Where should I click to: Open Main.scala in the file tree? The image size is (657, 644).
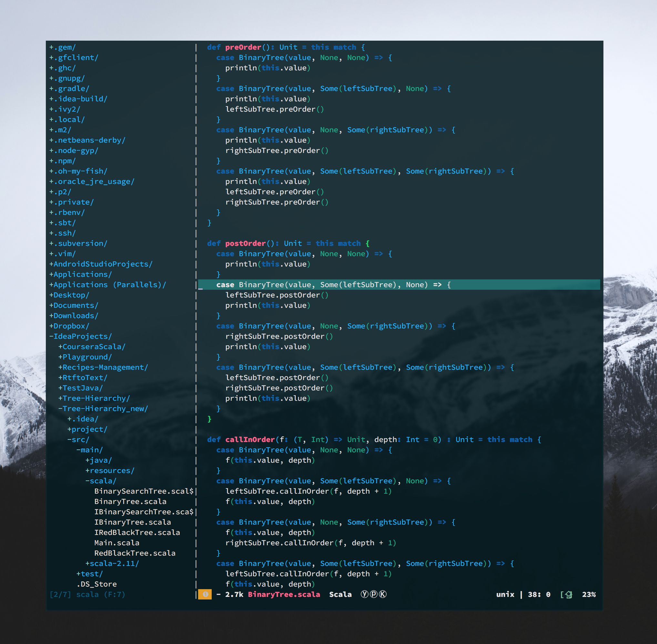117,543
